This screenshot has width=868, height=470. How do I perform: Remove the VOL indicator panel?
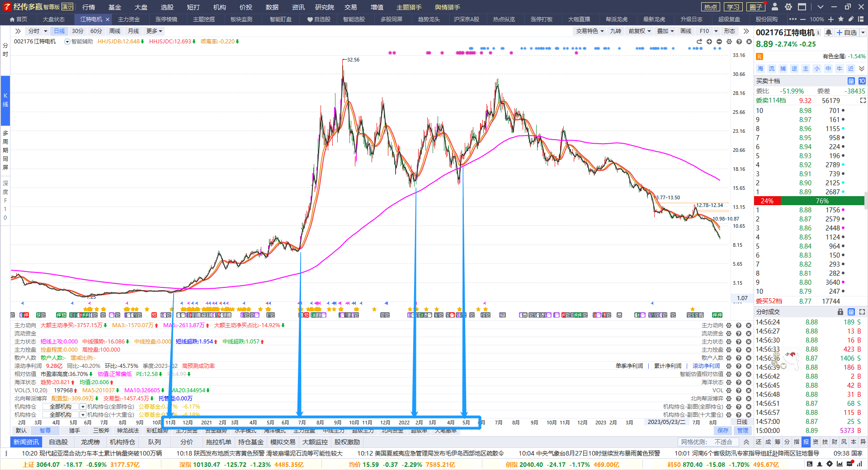(749, 390)
